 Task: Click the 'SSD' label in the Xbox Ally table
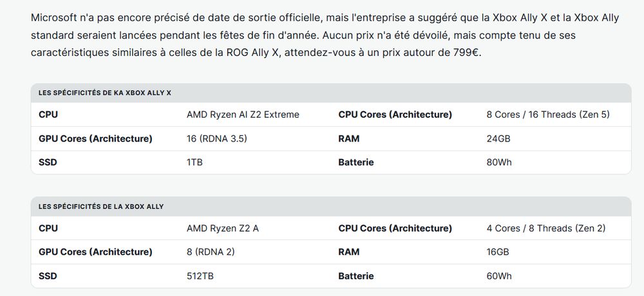(x=48, y=275)
